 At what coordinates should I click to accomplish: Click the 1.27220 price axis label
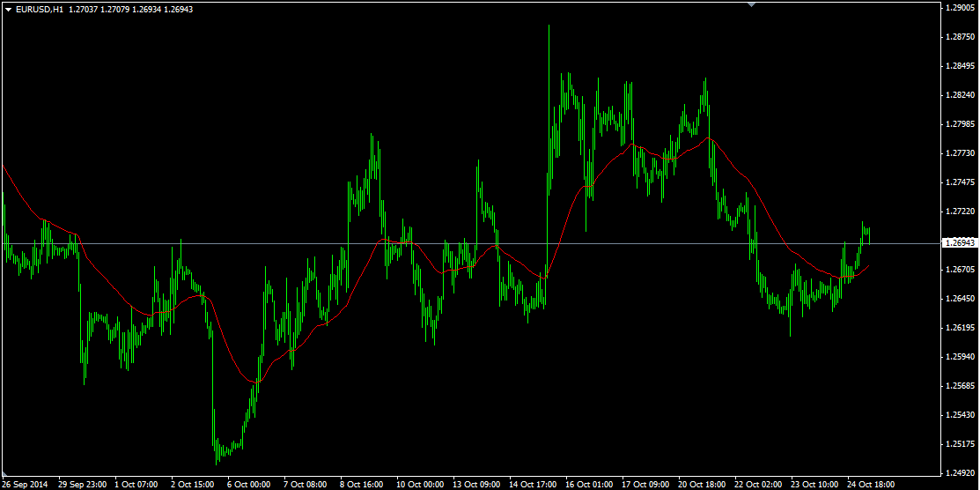tap(959, 212)
